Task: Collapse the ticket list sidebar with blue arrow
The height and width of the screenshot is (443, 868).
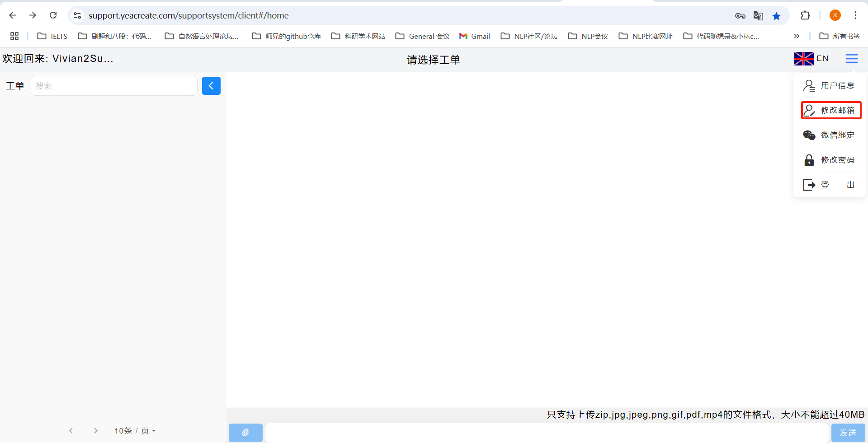Action: click(x=211, y=86)
